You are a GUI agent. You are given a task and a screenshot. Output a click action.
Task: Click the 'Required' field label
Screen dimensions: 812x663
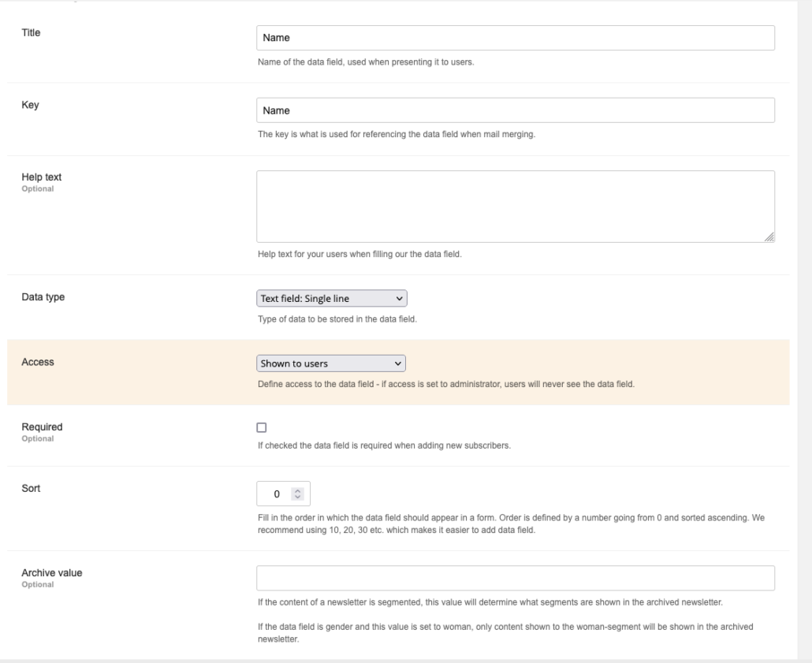pyautogui.click(x=42, y=426)
